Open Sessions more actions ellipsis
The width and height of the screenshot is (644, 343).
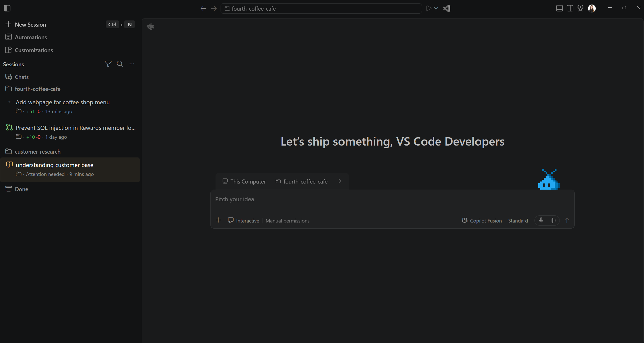(x=132, y=64)
